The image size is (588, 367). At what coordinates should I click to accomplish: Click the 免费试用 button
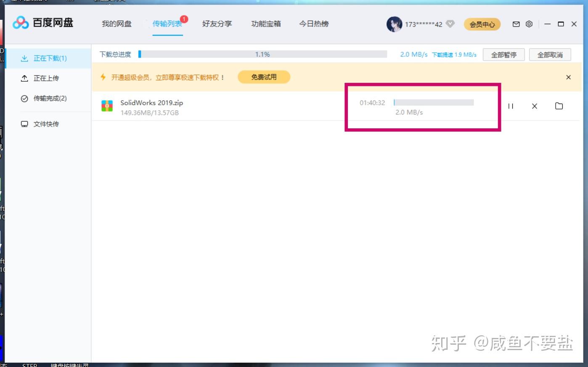click(x=264, y=77)
